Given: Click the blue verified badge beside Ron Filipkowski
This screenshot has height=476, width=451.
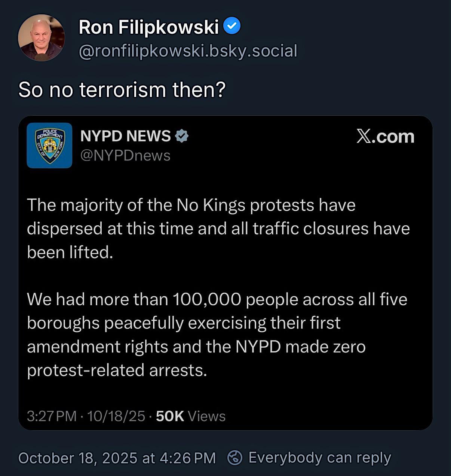Looking at the screenshot, I should (232, 26).
